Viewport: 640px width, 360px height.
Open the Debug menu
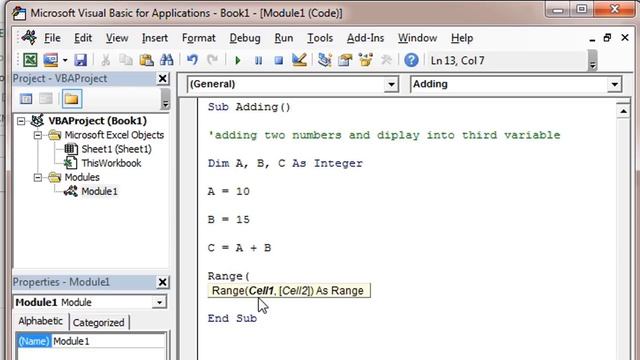pyautogui.click(x=245, y=38)
